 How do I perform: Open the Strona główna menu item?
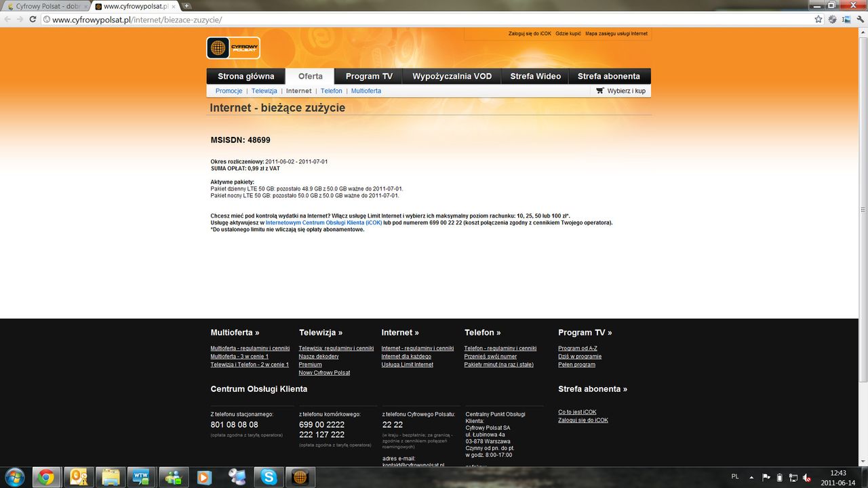click(246, 77)
